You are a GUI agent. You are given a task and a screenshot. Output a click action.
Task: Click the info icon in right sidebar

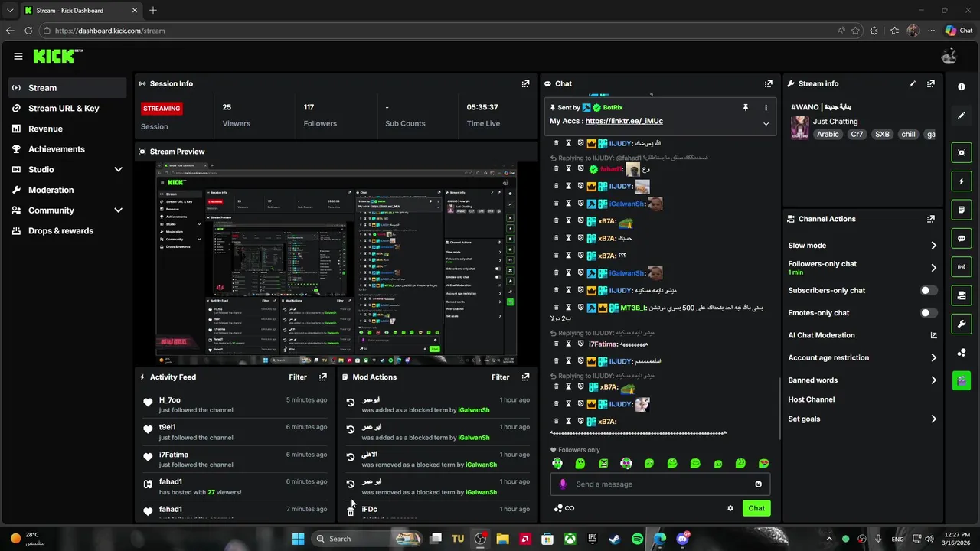[x=962, y=87]
